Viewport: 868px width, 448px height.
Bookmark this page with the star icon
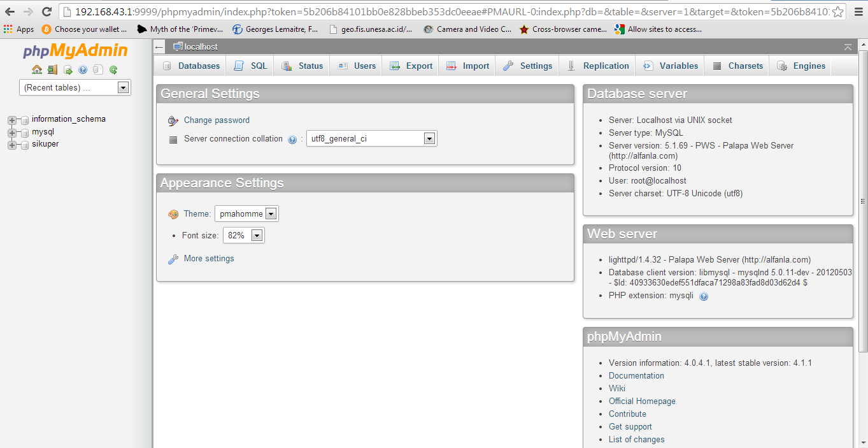(838, 11)
